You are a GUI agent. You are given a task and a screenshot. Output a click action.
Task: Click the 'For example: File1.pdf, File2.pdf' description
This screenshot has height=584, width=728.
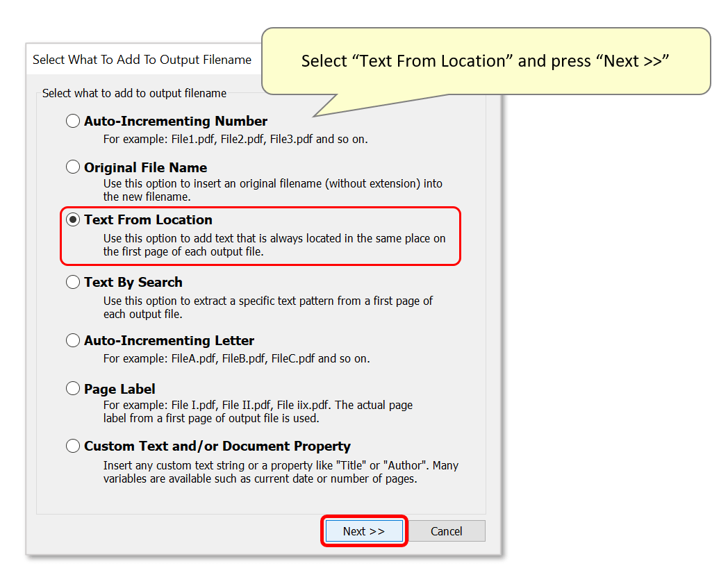(235, 140)
